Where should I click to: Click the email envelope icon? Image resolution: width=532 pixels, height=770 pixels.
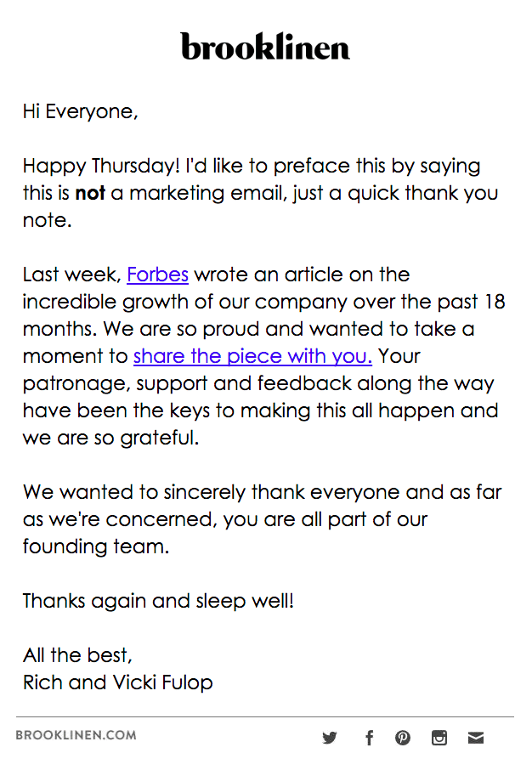[x=475, y=738]
